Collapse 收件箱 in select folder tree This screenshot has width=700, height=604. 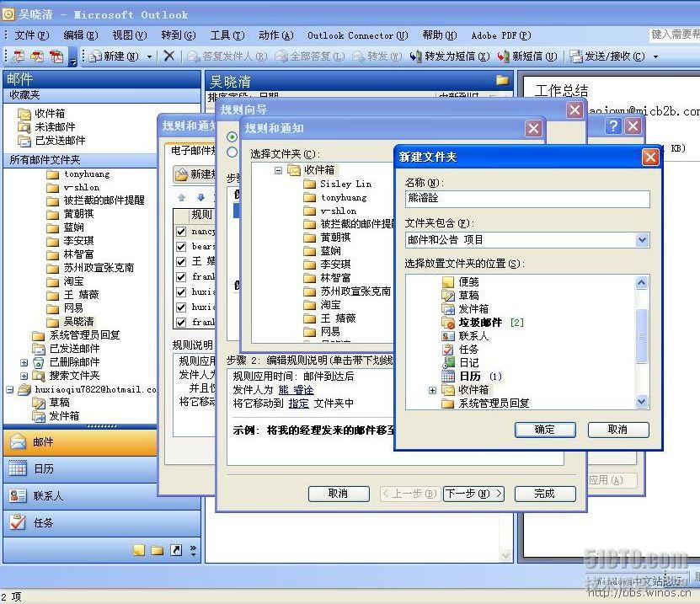278,170
